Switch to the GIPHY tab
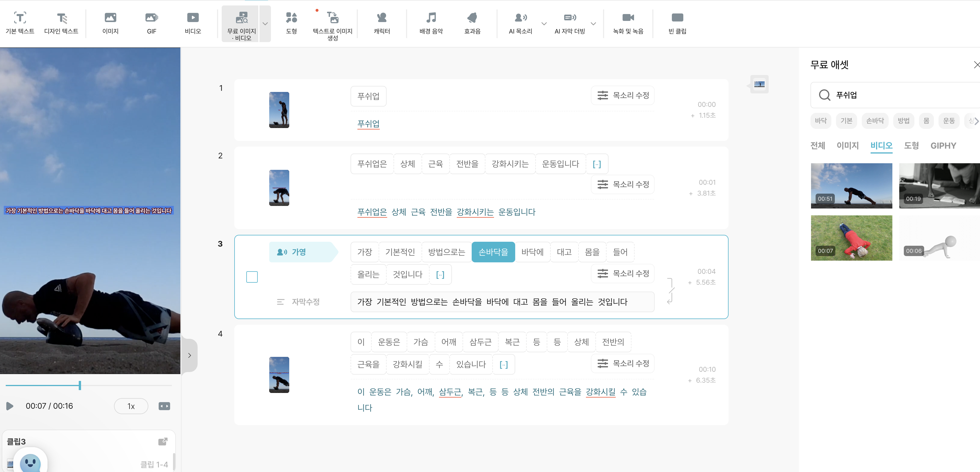The width and height of the screenshot is (980, 472). [x=943, y=145]
